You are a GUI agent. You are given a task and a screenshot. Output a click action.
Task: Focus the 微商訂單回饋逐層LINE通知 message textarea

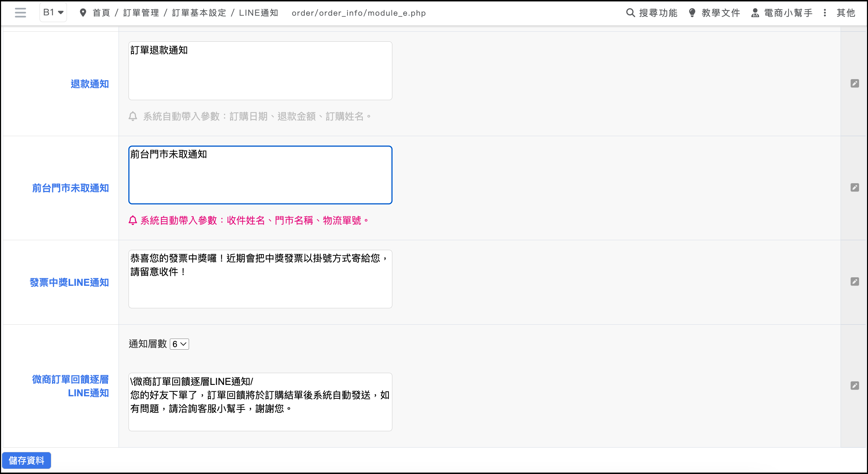(260, 402)
